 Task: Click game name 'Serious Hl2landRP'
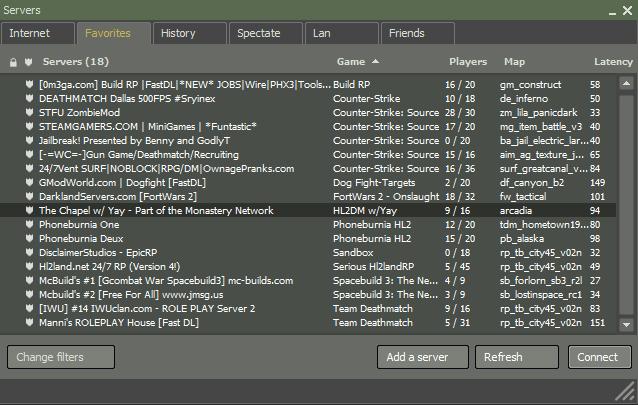tap(373, 266)
